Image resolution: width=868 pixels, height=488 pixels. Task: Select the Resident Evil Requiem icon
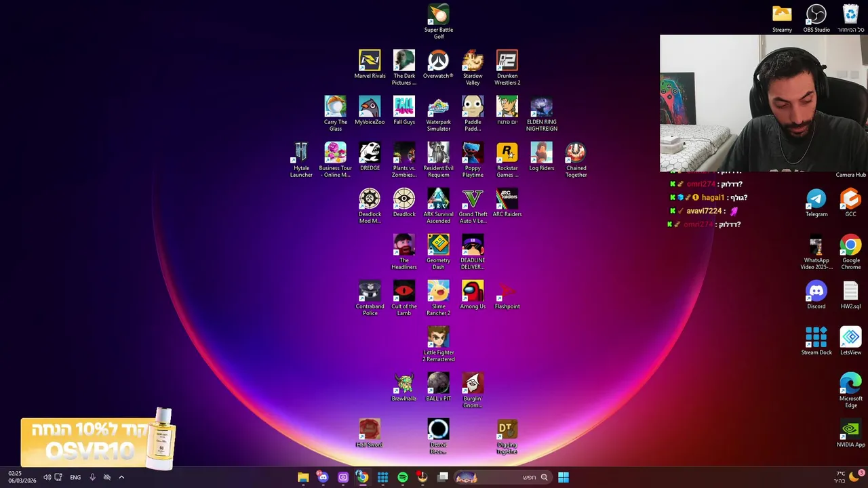tap(438, 160)
